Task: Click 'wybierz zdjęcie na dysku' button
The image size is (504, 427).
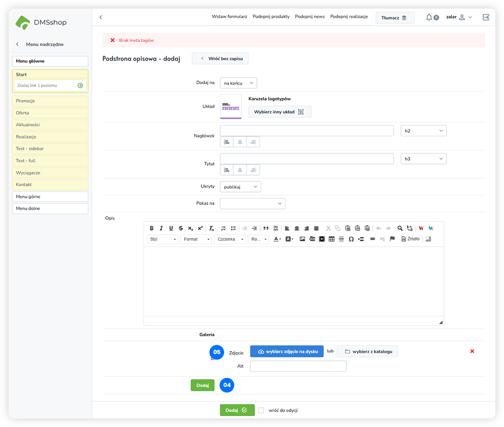Action: click(x=286, y=352)
